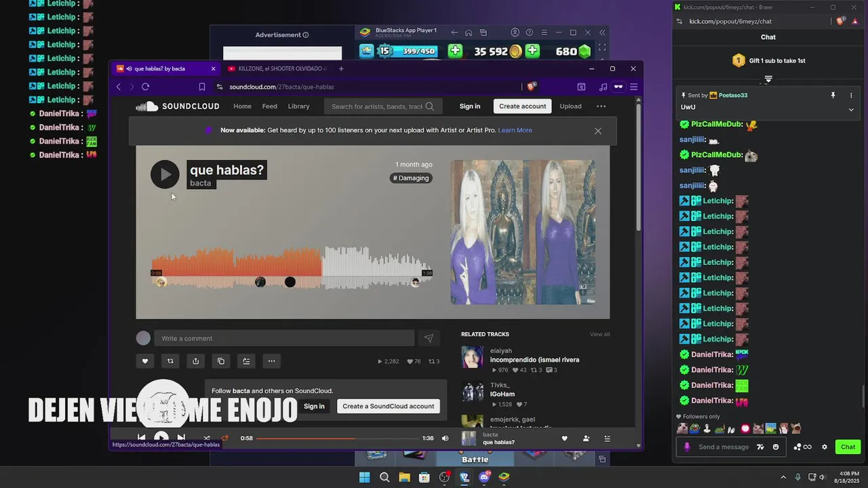Open a new browser tab with the plus

click(341, 68)
